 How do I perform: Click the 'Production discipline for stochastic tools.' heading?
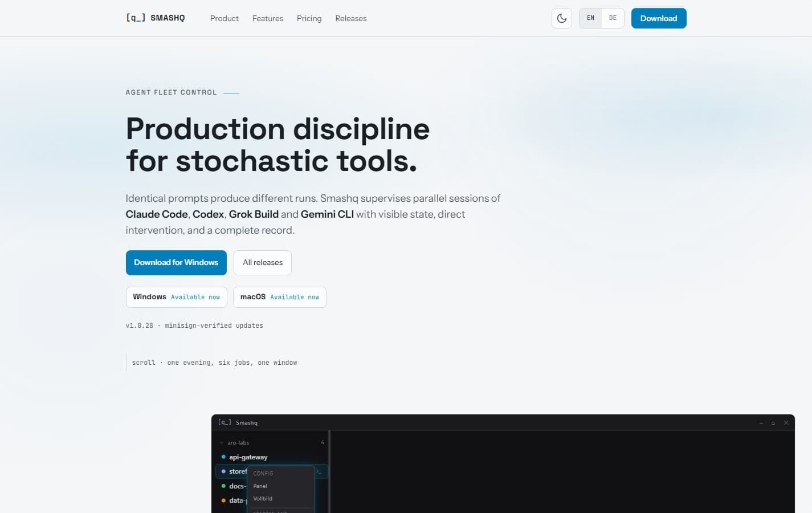[x=278, y=145]
